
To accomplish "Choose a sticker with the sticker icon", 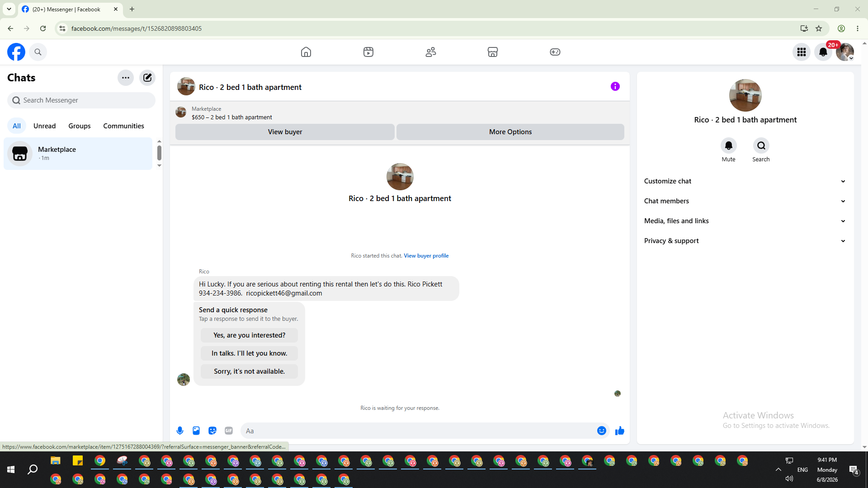I will pyautogui.click(x=212, y=431).
